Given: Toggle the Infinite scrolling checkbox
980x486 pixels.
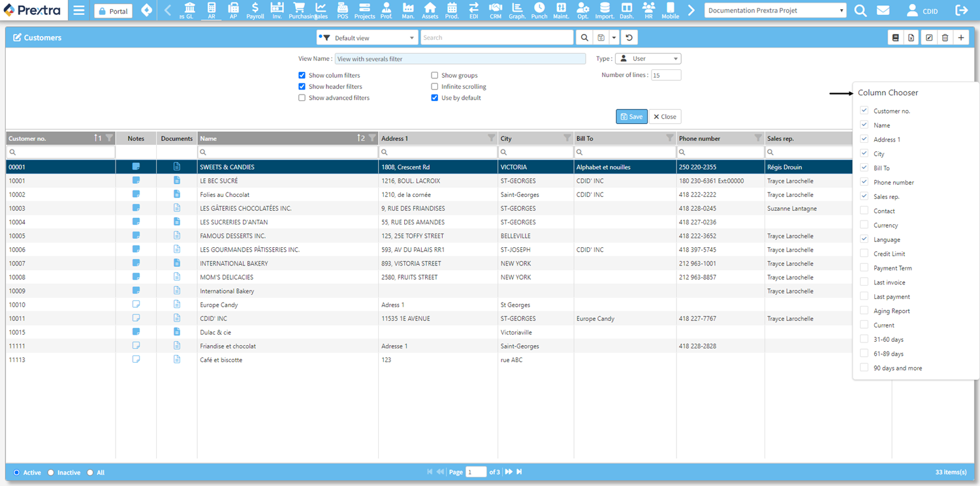Looking at the screenshot, I should coord(434,87).
